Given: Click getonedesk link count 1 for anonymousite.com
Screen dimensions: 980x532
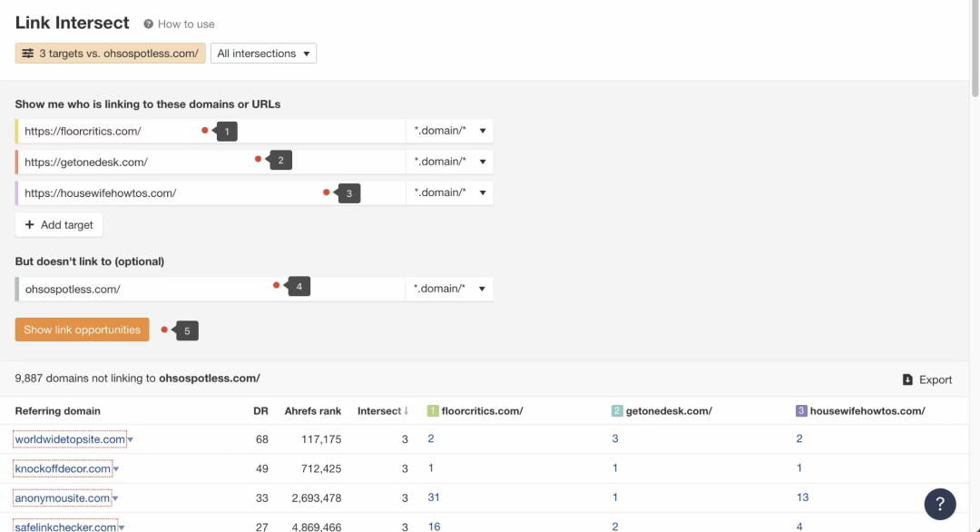Looking at the screenshot, I should click(615, 498).
